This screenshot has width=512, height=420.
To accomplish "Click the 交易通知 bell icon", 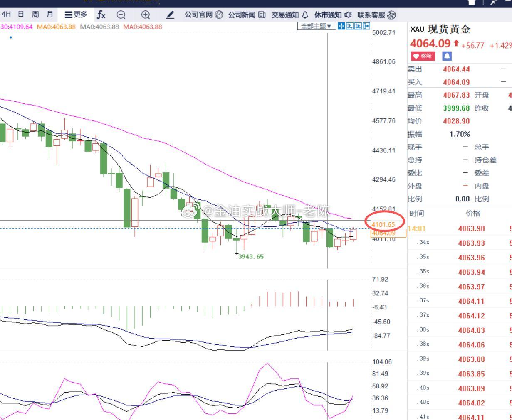I will tap(305, 15).
